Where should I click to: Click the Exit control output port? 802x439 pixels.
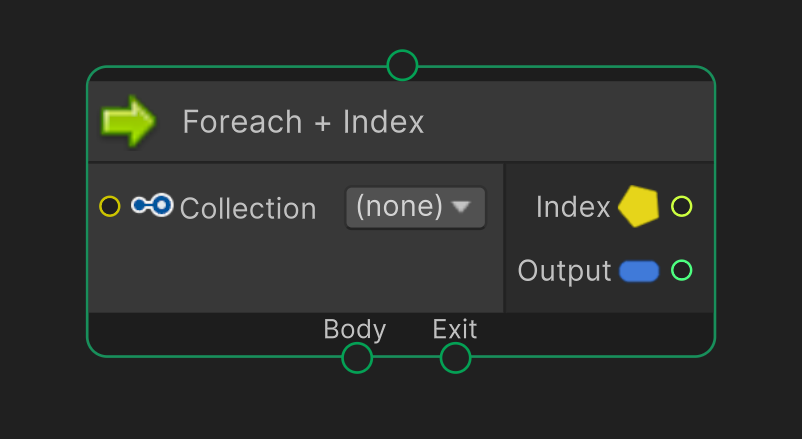455,358
